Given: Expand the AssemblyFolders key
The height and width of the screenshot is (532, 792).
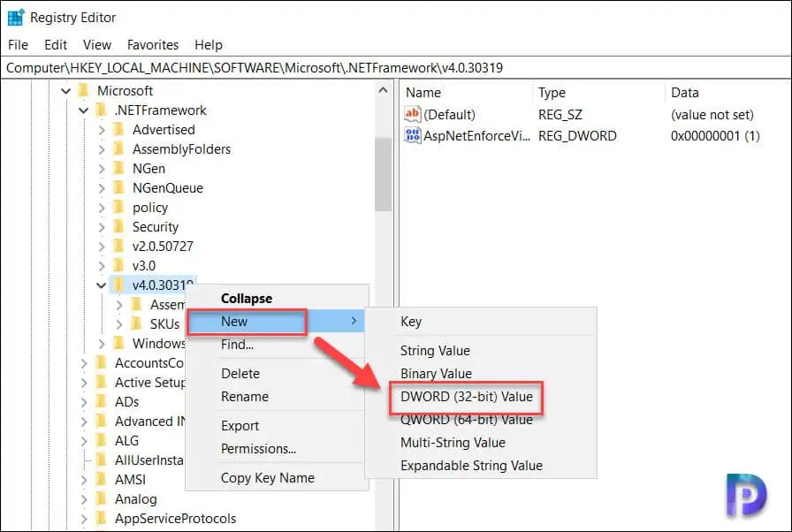Looking at the screenshot, I should point(102,149).
